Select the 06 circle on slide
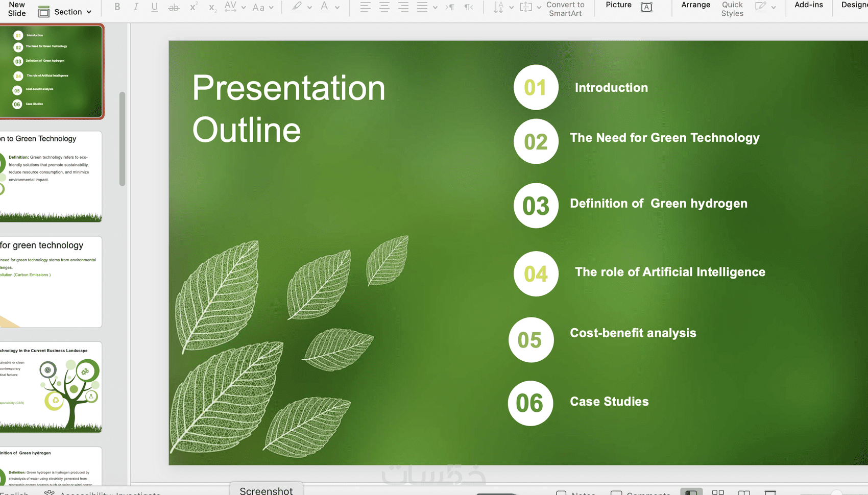This screenshot has height=495, width=868. pyautogui.click(x=531, y=403)
